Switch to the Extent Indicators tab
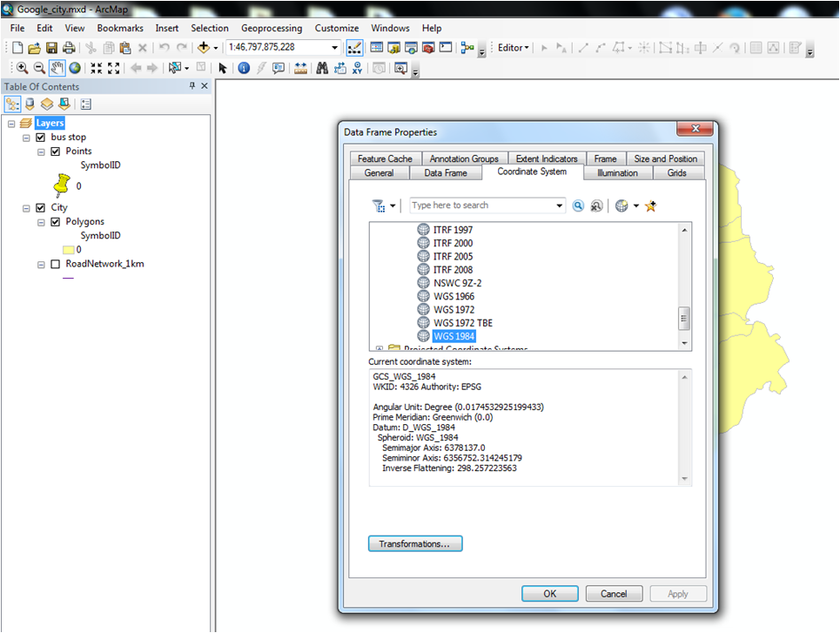The image size is (840, 633). tap(547, 158)
